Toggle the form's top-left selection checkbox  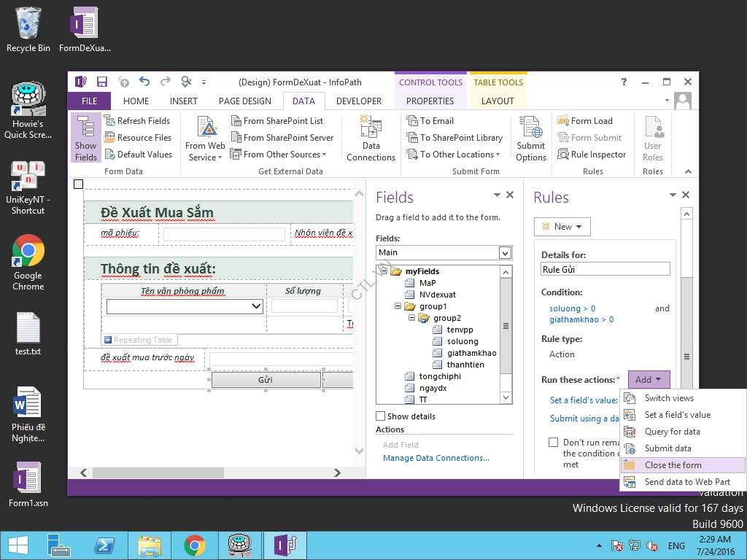pos(78,184)
